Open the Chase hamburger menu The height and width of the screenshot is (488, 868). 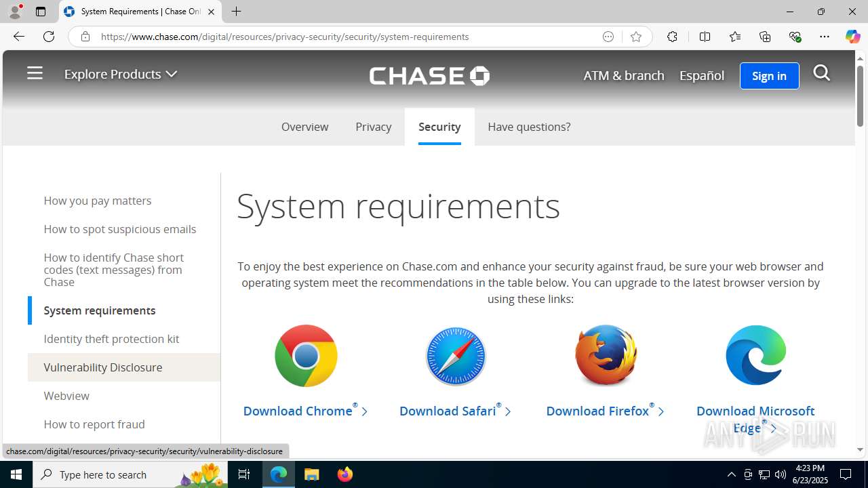[35, 73]
